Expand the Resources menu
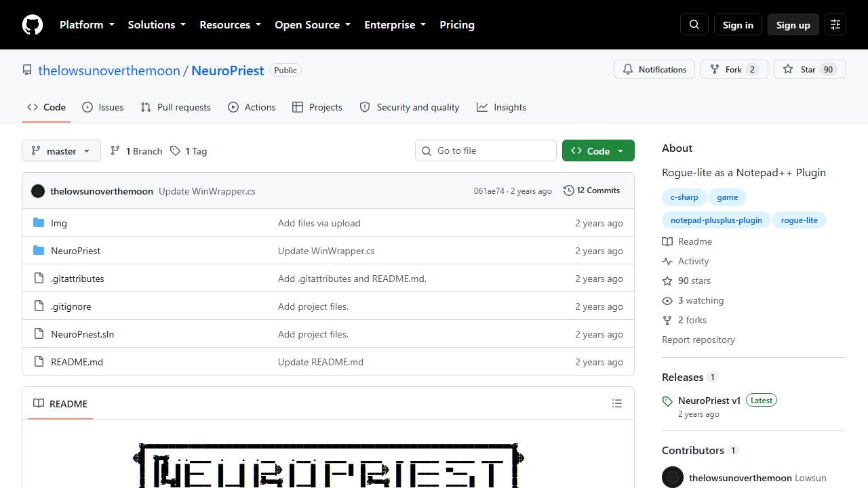 (230, 25)
